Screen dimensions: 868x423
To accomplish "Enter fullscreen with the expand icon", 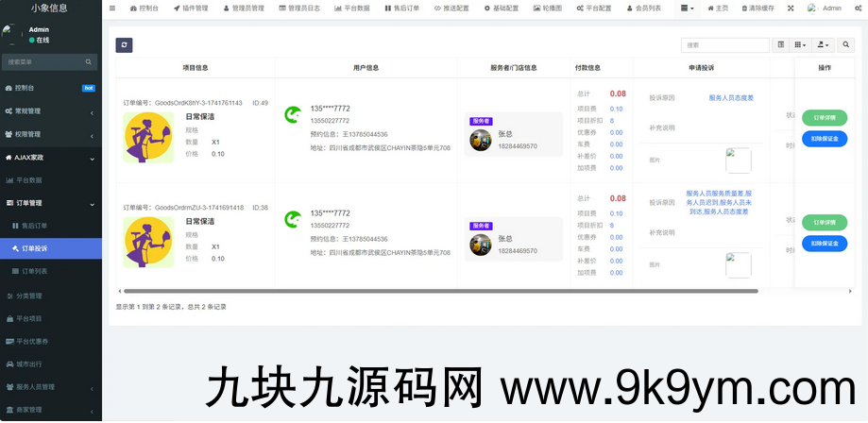I will pos(791,8).
